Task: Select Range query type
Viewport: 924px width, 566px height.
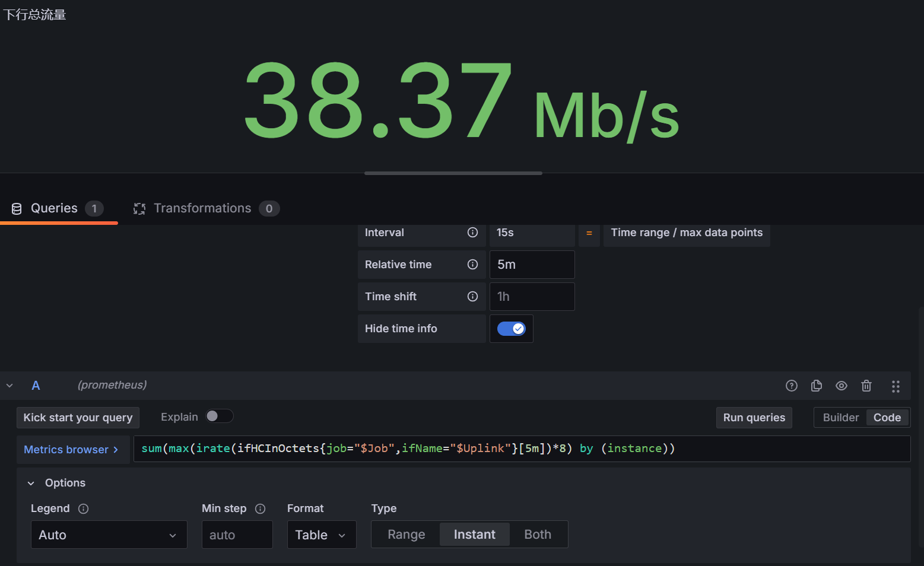Action: [x=406, y=535]
